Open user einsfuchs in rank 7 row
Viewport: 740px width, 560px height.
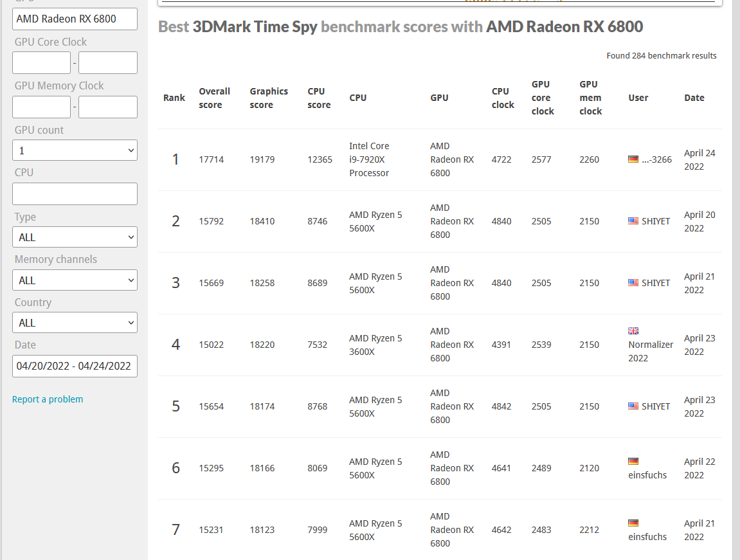click(647, 537)
